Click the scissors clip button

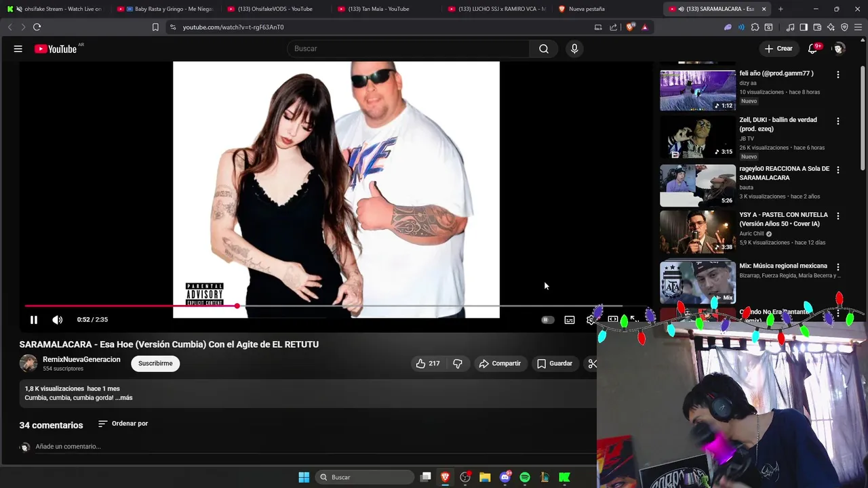[591, 363]
